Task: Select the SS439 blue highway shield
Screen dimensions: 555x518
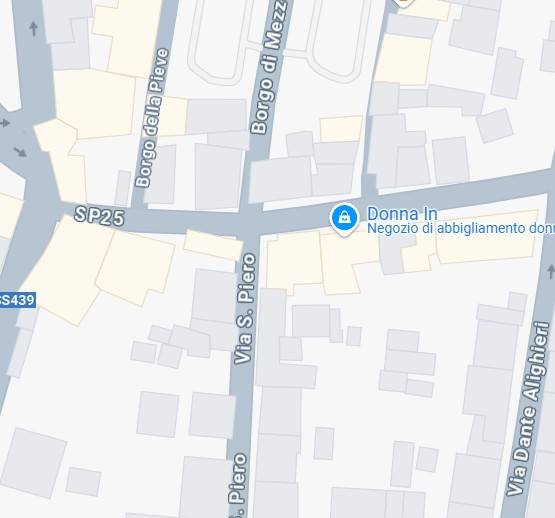Action: point(17,300)
